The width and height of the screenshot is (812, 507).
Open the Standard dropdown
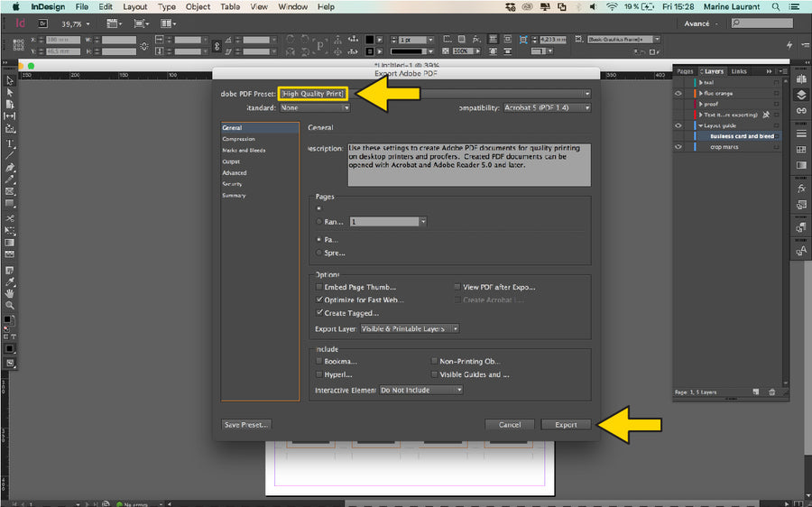[315, 107]
